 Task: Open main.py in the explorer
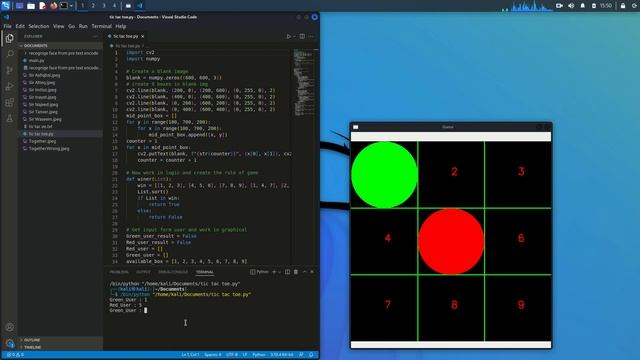(61, 60)
